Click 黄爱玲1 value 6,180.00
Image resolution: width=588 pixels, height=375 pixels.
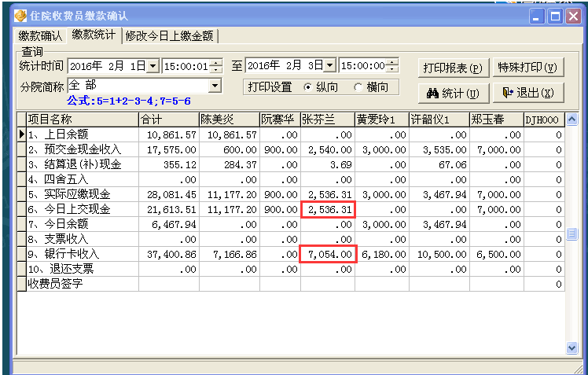(x=382, y=254)
